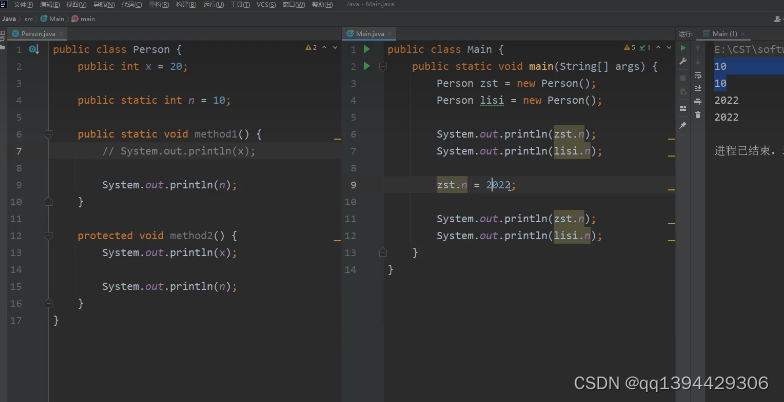Click the gutter icon on line 1 of Person.java
784x402 pixels.
coord(34,49)
